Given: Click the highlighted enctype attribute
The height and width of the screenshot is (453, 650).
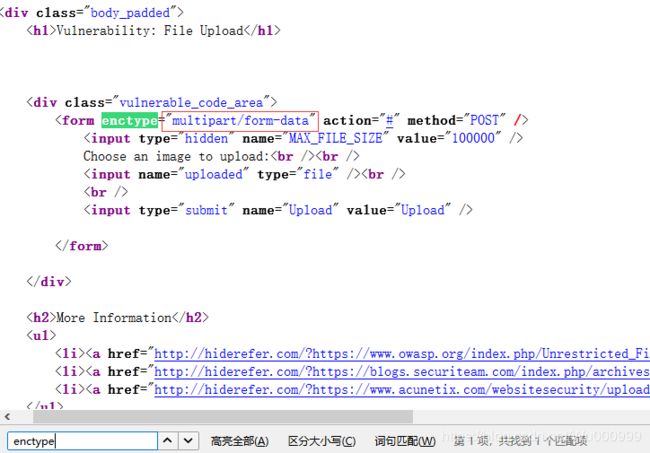Looking at the screenshot, I should click(130, 120).
